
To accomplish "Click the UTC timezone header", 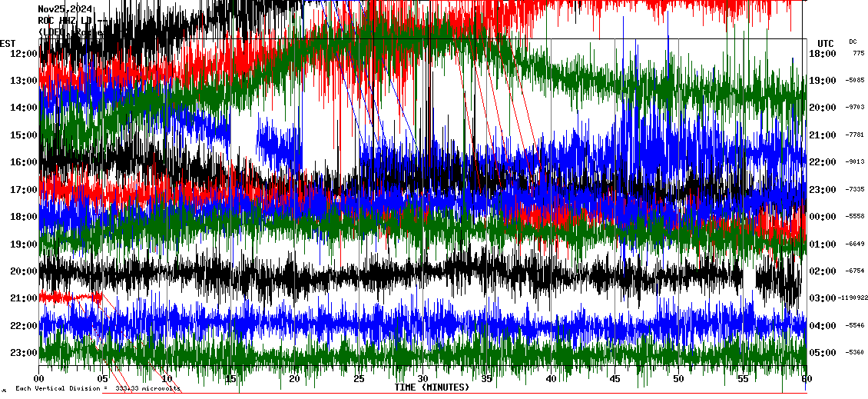I will (826, 43).
